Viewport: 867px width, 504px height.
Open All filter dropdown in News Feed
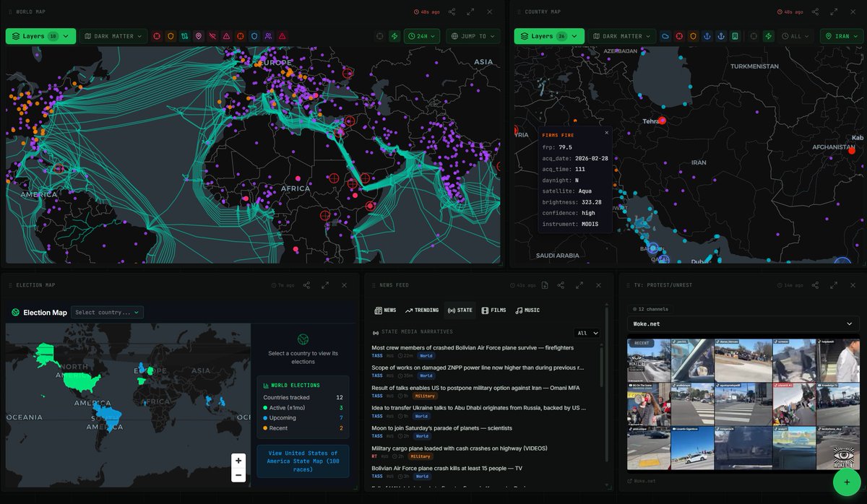587,333
